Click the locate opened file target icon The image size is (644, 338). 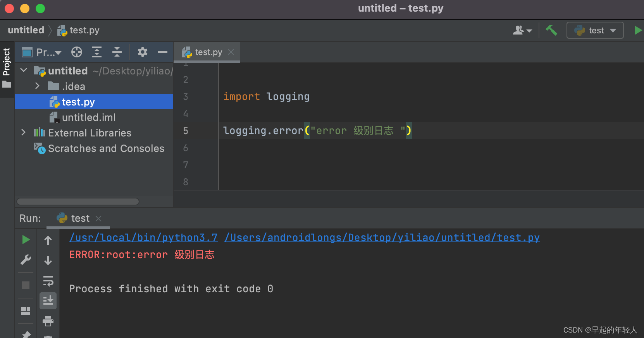pos(77,52)
